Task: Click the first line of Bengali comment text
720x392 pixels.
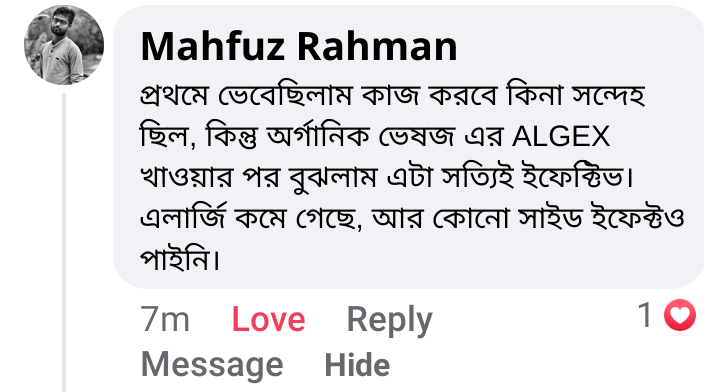Action: [x=393, y=96]
